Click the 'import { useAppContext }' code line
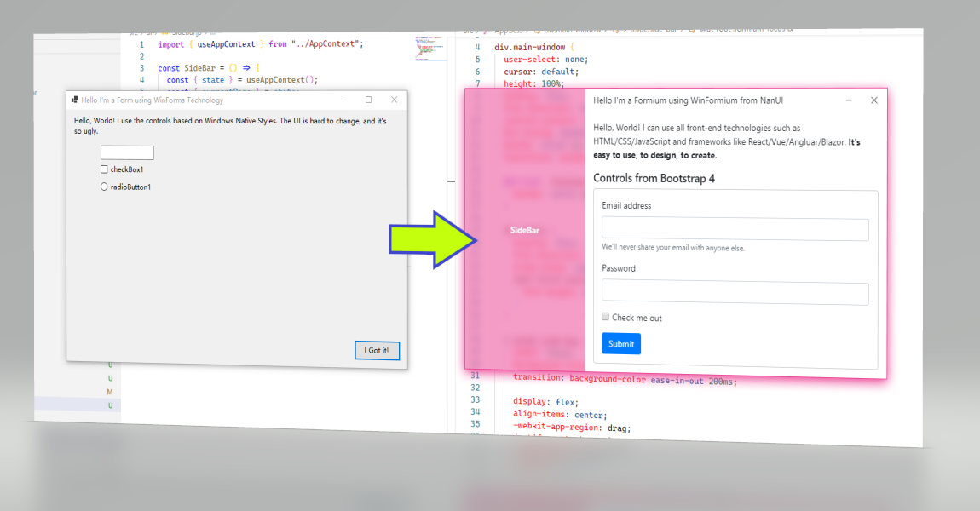The height and width of the screenshot is (511, 980). 260,43
